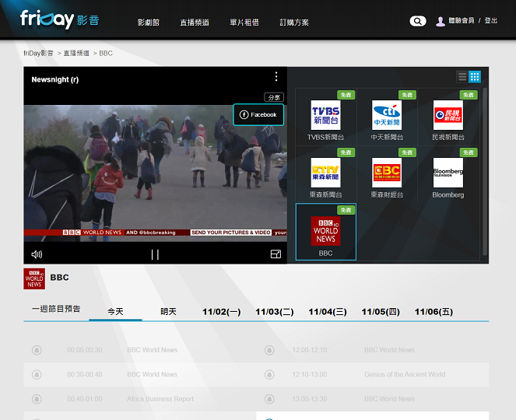This screenshot has height=420, width=516.
Task: Click the channel list scrollbar
Action: pos(485,172)
